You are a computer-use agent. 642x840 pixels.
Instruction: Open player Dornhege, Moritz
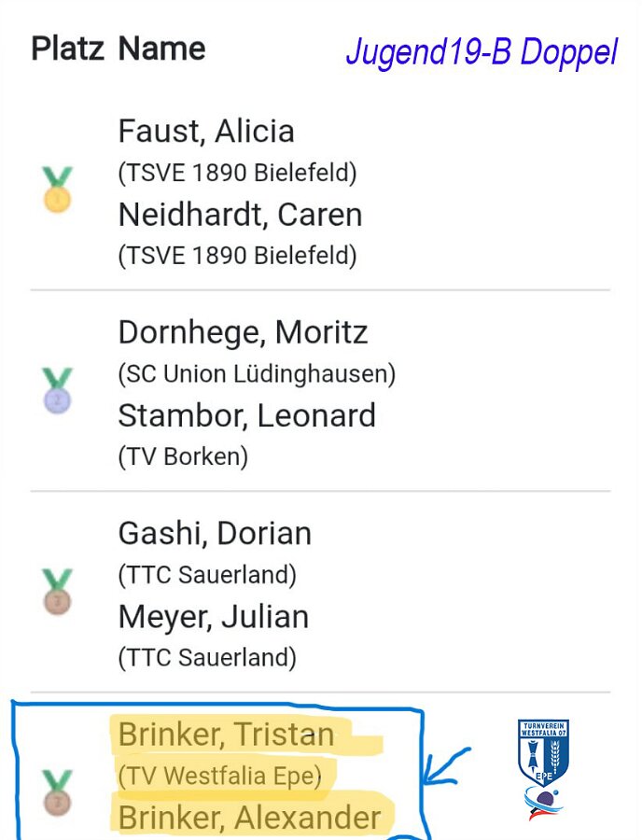[x=244, y=332]
